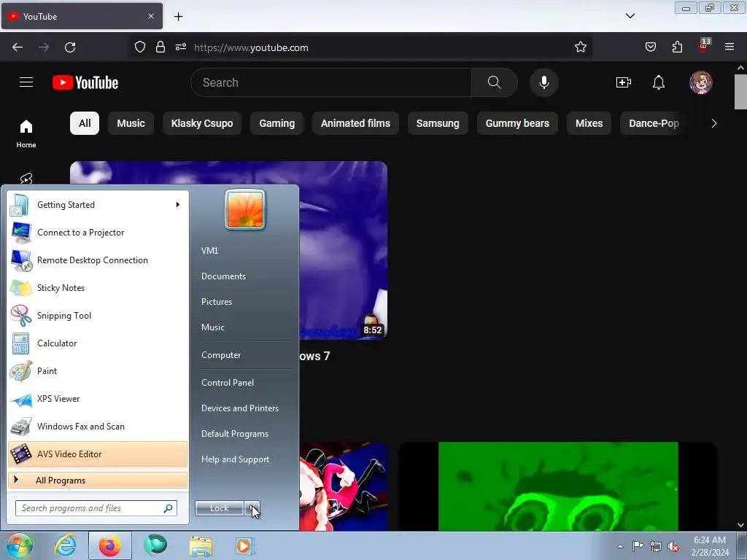
Task: Start voice search with the microphone
Action: pyautogui.click(x=543, y=82)
